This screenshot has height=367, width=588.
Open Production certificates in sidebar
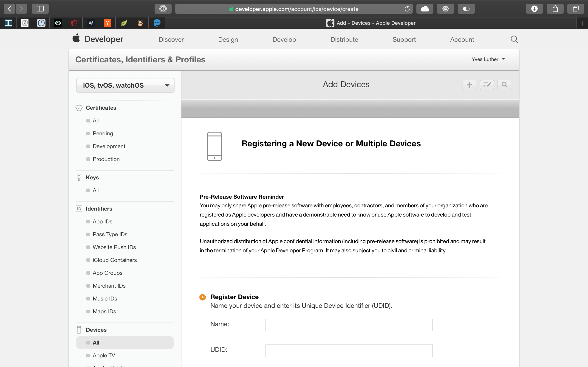106,159
